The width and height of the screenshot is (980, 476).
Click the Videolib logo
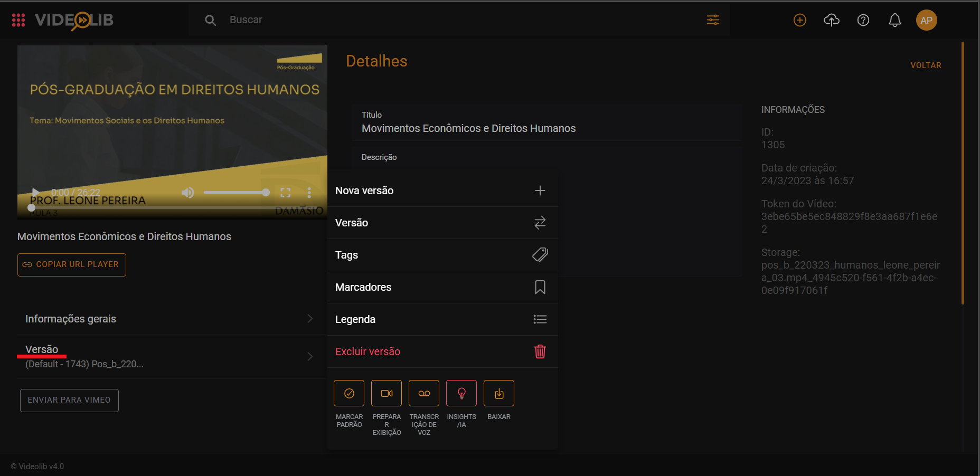pos(74,20)
